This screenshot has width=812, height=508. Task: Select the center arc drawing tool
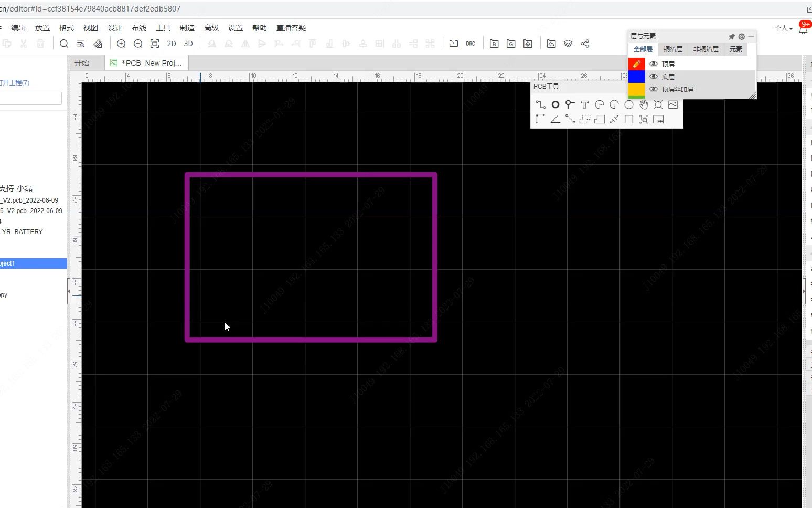point(614,104)
